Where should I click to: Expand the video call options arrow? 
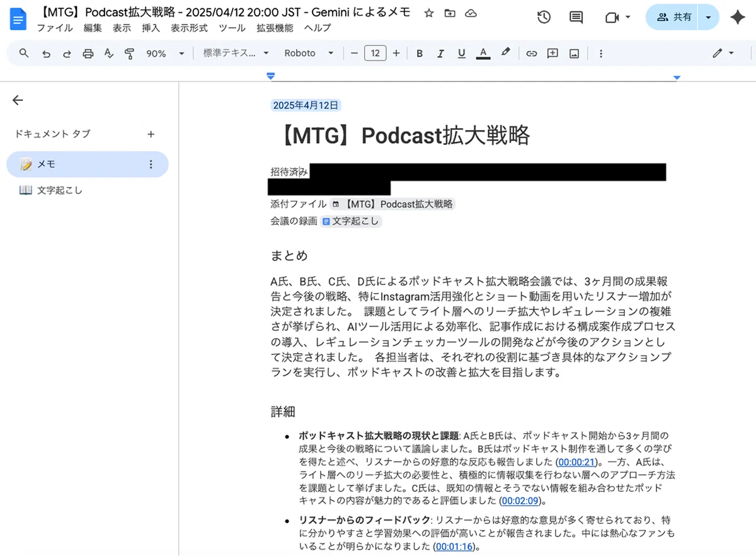628,18
